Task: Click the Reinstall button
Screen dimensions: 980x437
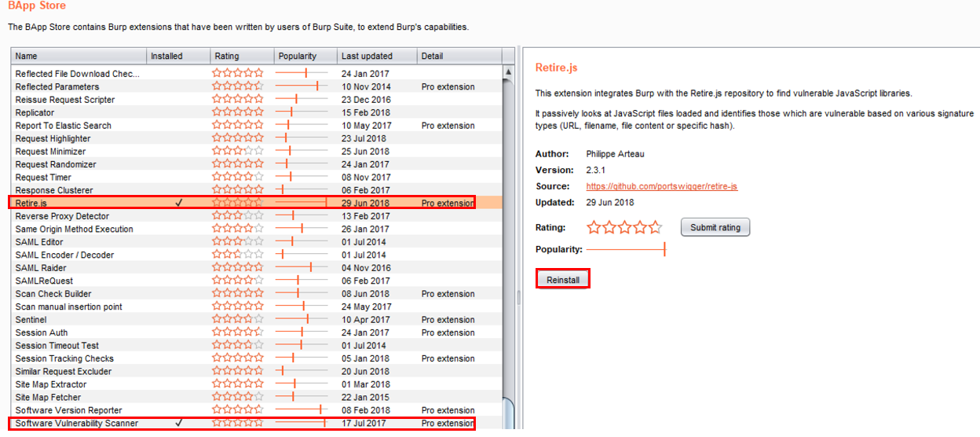Action: point(562,280)
